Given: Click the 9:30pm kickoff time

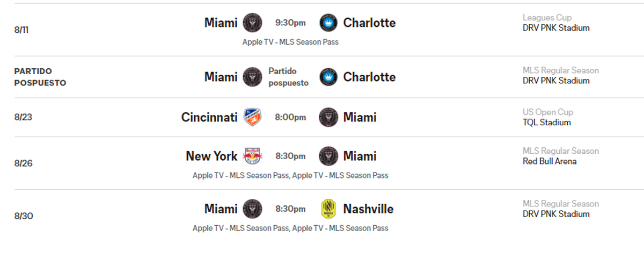Looking at the screenshot, I should 290,23.
